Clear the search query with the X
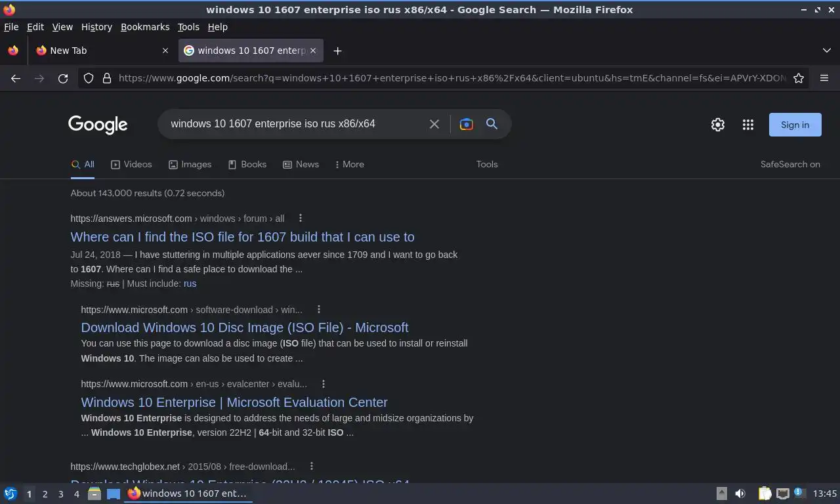 click(x=434, y=124)
